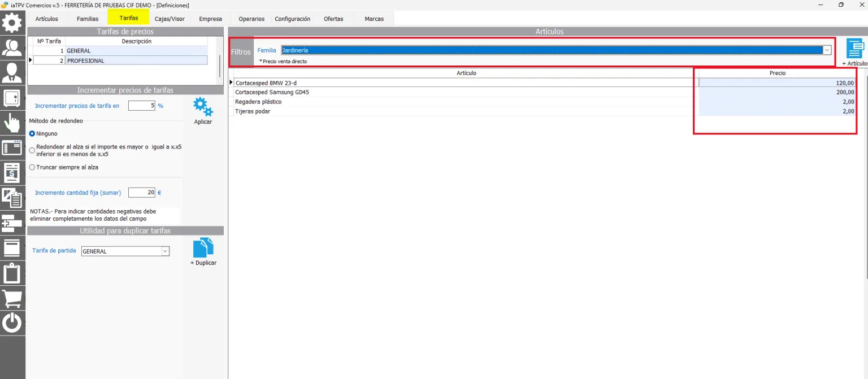Open the shopping cart sidebar icon

(12, 298)
